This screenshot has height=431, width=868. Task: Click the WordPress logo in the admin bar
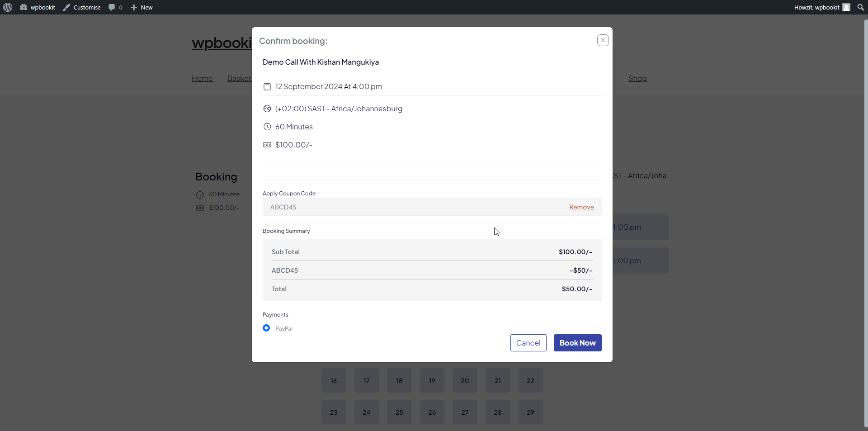tap(7, 7)
